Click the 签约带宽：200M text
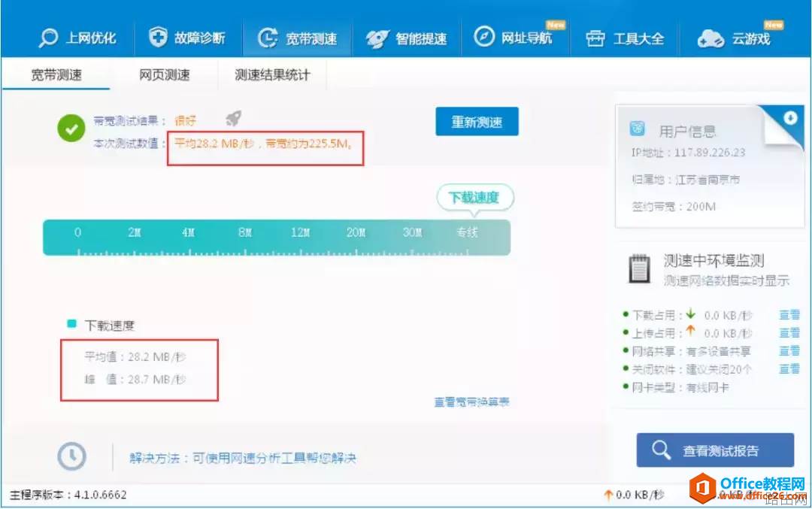The image size is (812, 509). (674, 207)
